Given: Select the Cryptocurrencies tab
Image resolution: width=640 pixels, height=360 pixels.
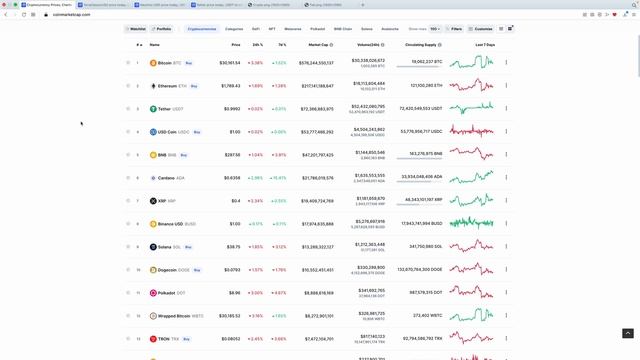Looking at the screenshot, I should pyautogui.click(x=202, y=29).
